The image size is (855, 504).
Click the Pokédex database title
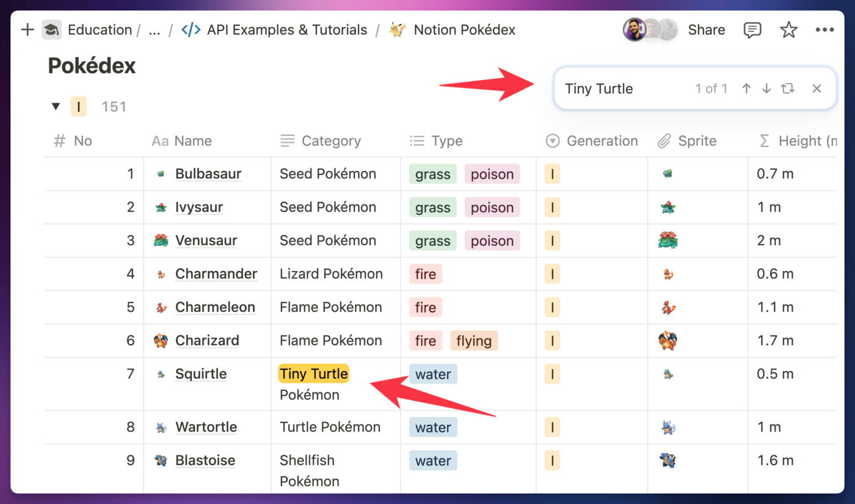pos(92,65)
